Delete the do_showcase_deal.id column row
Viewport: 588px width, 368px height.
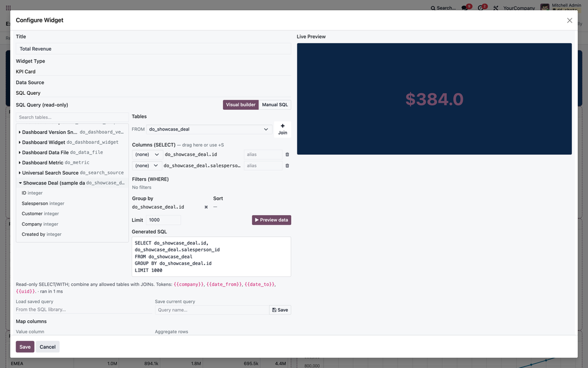[x=287, y=154]
